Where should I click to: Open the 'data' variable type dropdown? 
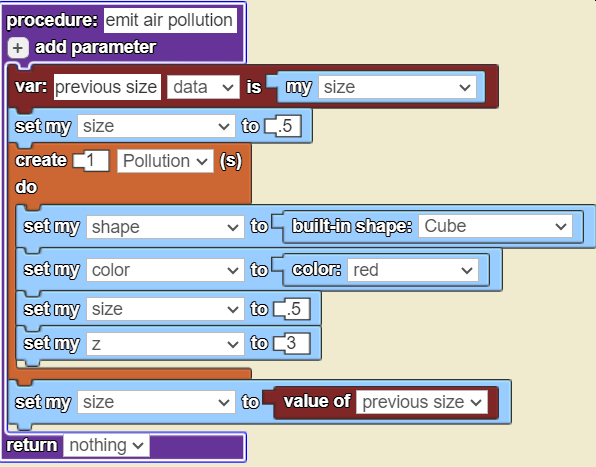tap(203, 87)
